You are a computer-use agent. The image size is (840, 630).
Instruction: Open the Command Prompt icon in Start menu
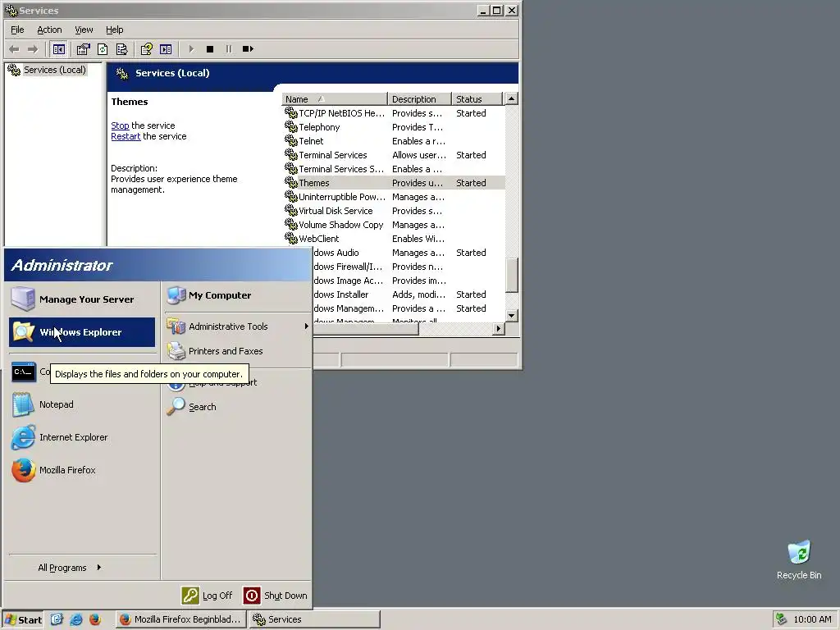pyautogui.click(x=24, y=372)
